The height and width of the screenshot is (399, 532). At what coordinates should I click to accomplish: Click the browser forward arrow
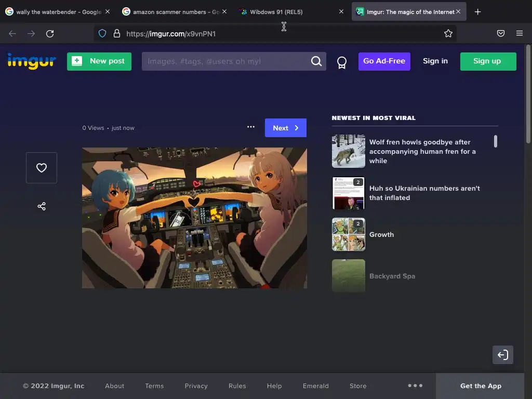[31, 34]
